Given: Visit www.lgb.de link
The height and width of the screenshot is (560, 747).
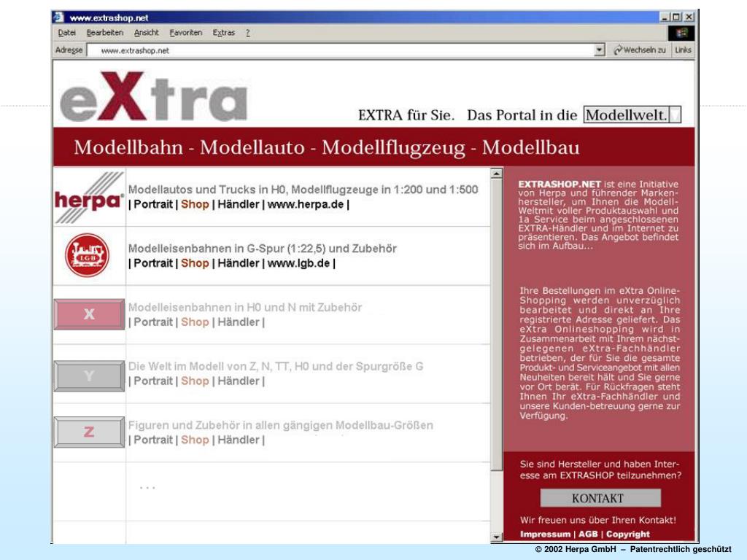Looking at the screenshot, I should point(298,263).
